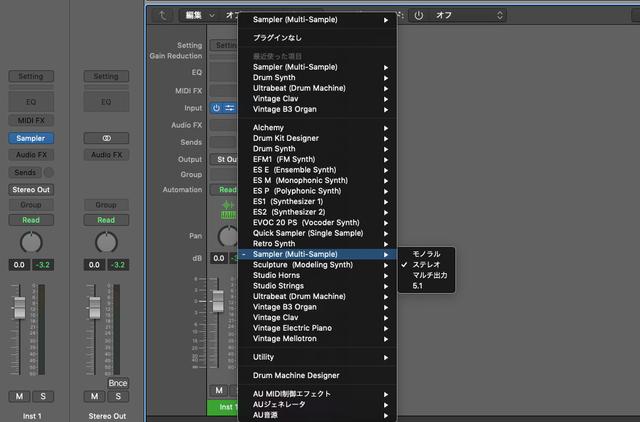Screen dimensions: 640x422
Task: Click the Read button on Stereo Out strip
Action: pos(107,220)
